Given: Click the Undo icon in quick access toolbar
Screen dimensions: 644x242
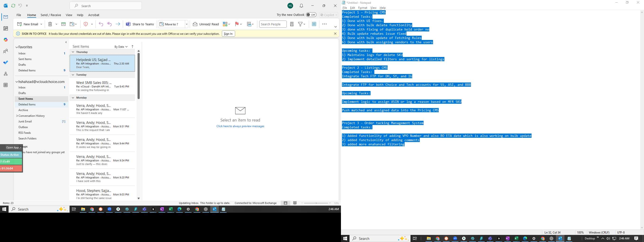Looking at the screenshot, I should (x=20, y=5).
